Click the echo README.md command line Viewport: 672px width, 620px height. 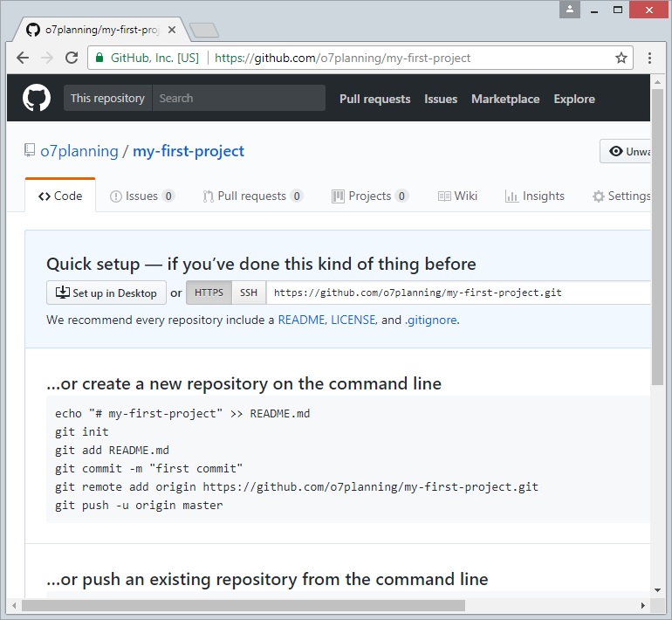click(x=182, y=414)
